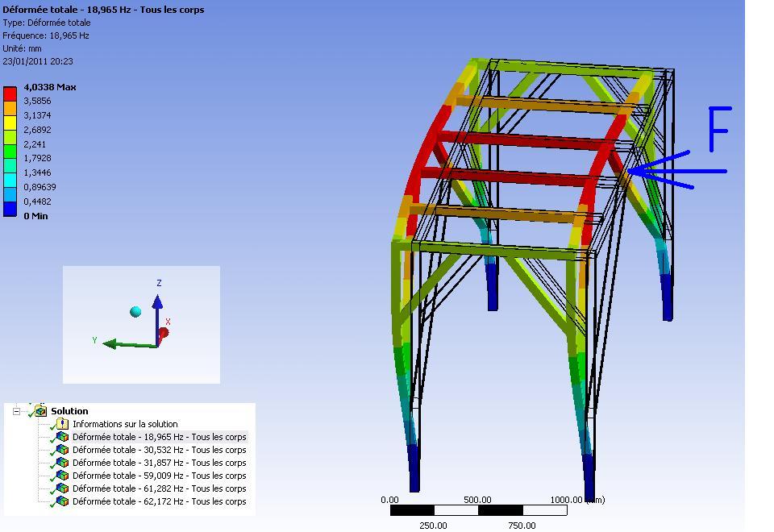Click the Solution folder icon

click(x=40, y=410)
